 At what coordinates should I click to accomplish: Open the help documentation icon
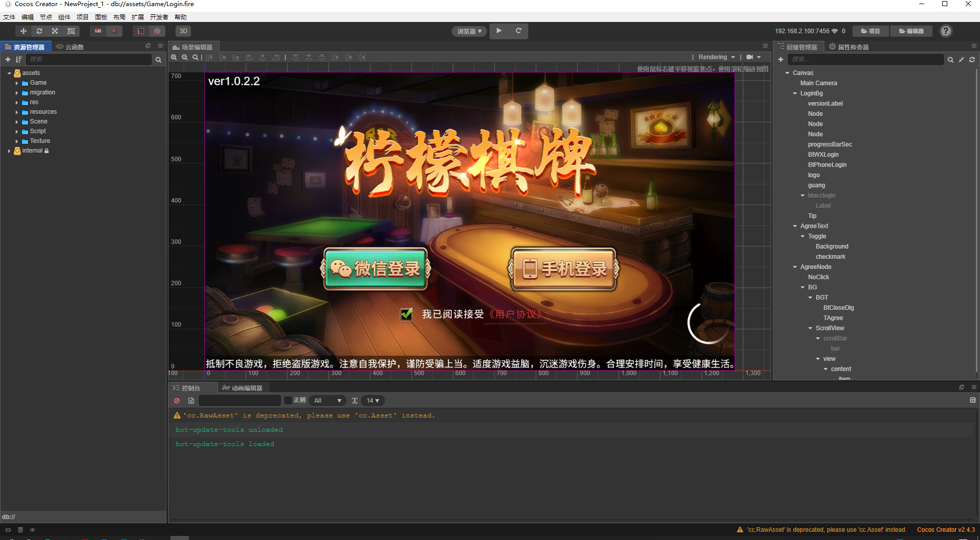(946, 31)
